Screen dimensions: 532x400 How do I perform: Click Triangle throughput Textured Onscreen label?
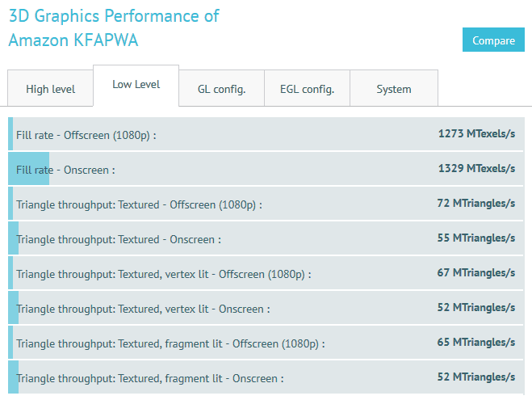point(118,239)
